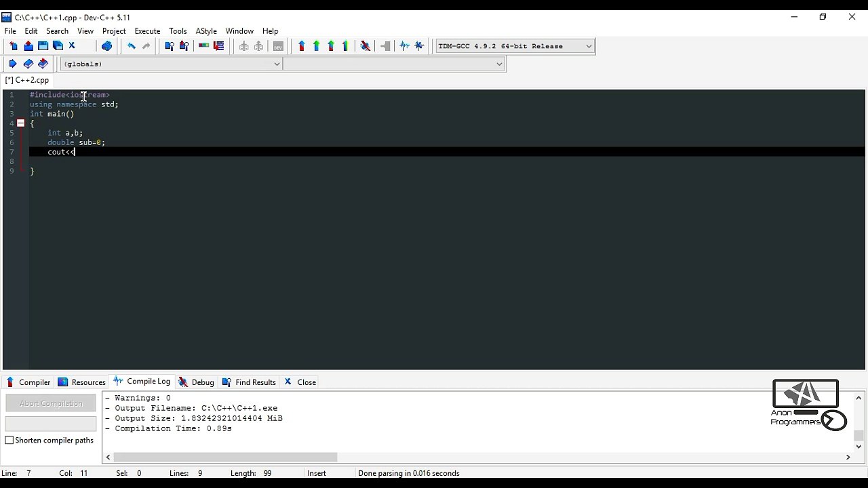Click the code line 'int main()'
868x488 pixels.
coord(52,114)
